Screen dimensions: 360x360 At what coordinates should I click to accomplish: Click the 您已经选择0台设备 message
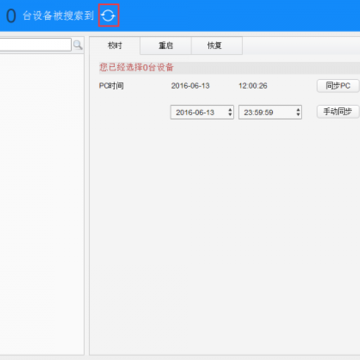point(137,68)
